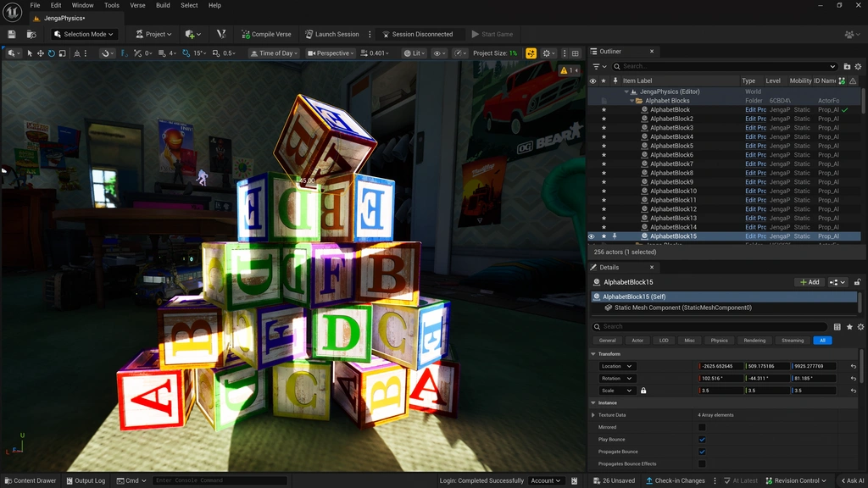Open the Perspective view dropdown
This screenshot has height=488, width=868.
click(331, 53)
